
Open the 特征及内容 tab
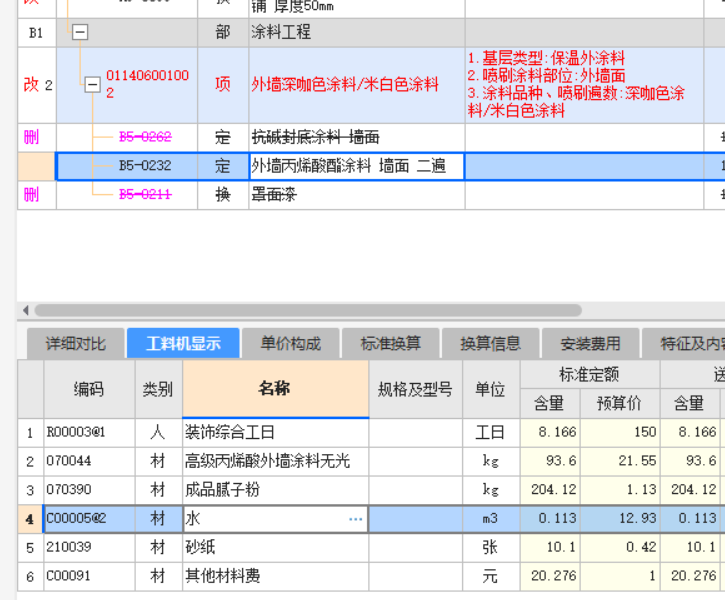click(684, 343)
